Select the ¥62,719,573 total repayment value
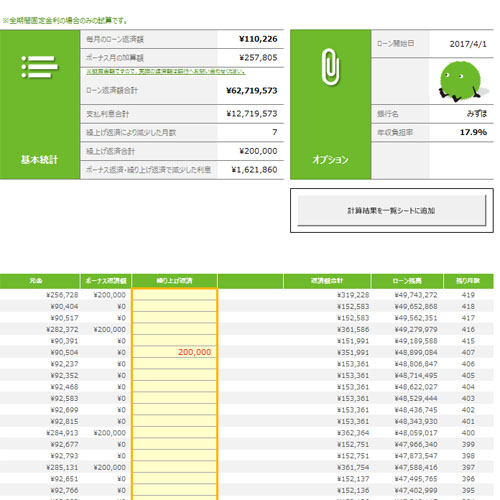500x500 pixels. click(251, 91)
